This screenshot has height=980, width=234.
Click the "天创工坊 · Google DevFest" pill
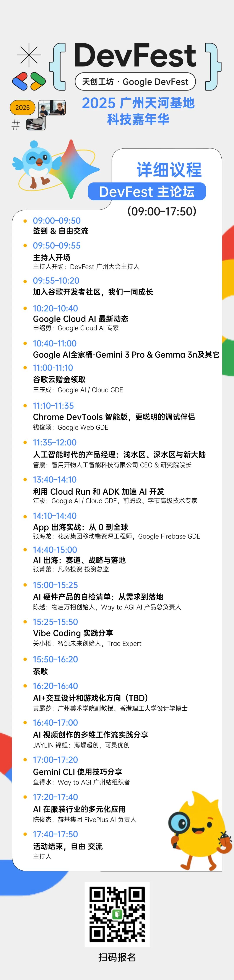coord(135,81)
